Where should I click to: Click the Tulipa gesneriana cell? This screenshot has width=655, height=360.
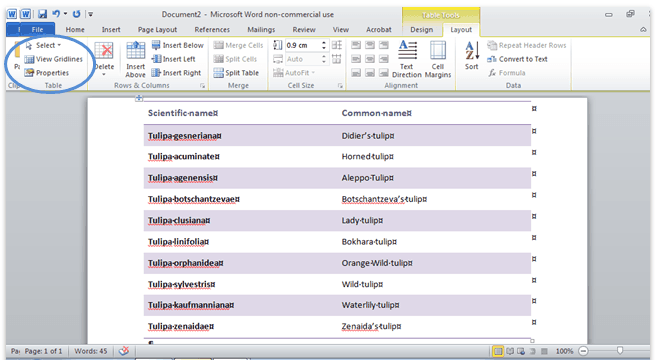pyautogui.click(x=240, y=135)
